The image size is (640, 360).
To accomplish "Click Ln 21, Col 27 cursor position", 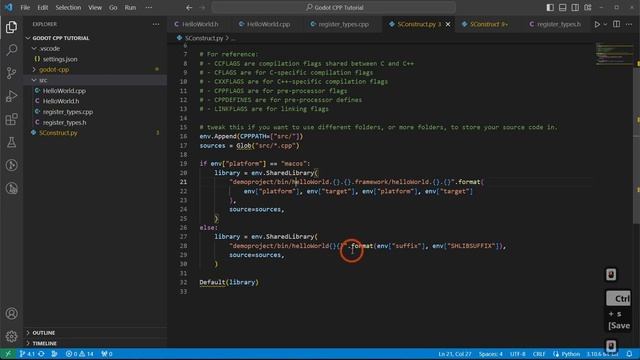I will pyautogui.click(x=455, y=354).
